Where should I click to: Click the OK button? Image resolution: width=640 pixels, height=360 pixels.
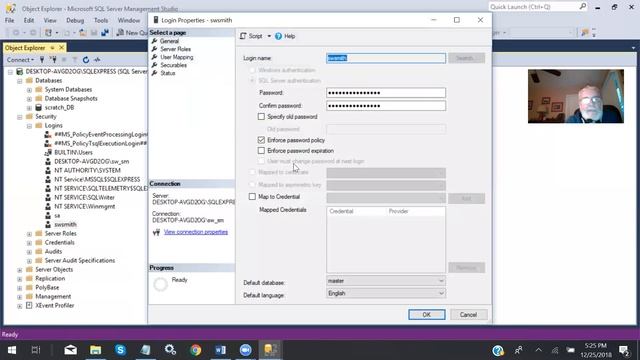coord(427,315)
